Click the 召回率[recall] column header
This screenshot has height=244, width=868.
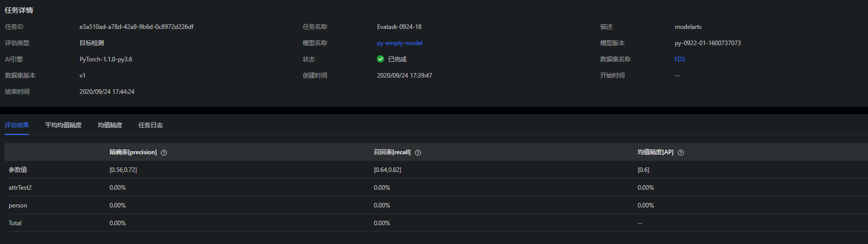tap(392, 152)
